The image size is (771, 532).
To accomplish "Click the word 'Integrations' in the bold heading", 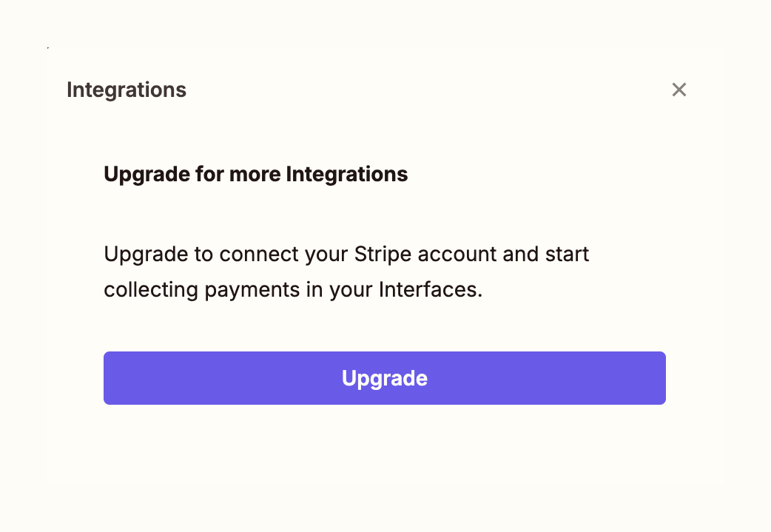I will [x=347, y=175].
